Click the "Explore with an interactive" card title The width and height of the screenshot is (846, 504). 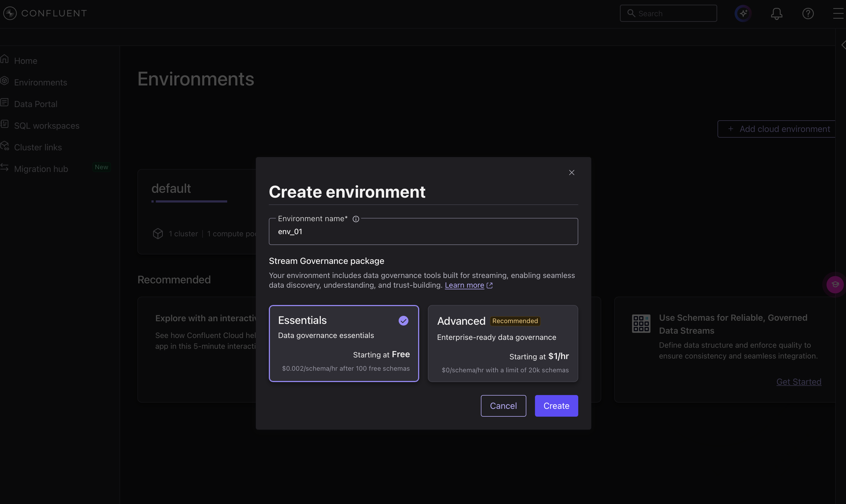pos(206,318)
